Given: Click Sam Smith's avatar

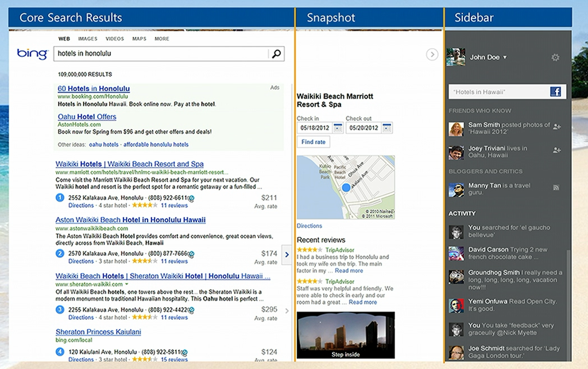Looking at the screenshot, I should (x=456, y=129).
